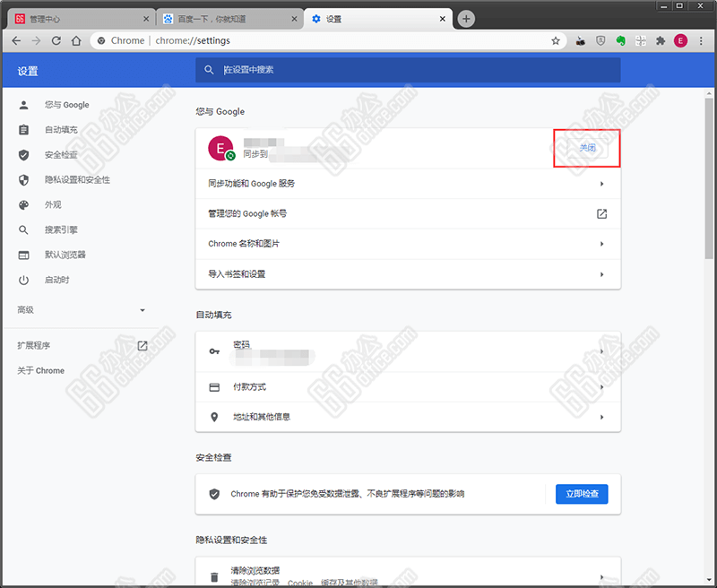
Task: Open the extensions puzzle-piece menu
Action: [661, 40]
